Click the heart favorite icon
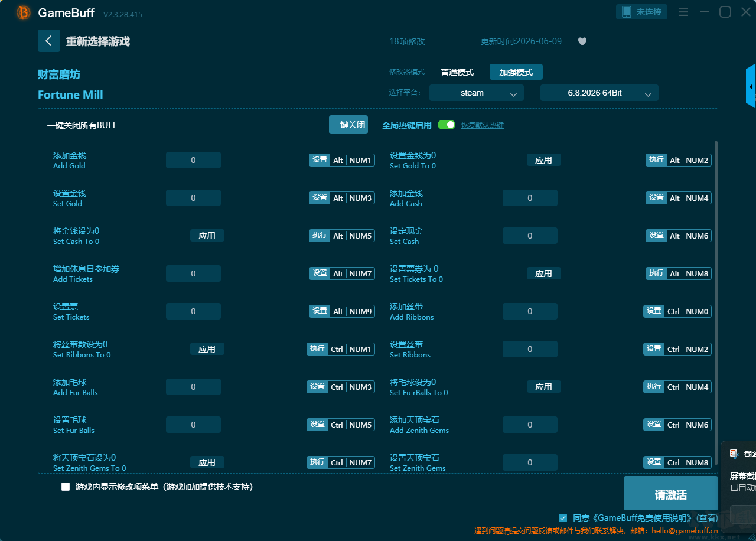The height and width of the screenshot is (541, 756). (582, 41)
